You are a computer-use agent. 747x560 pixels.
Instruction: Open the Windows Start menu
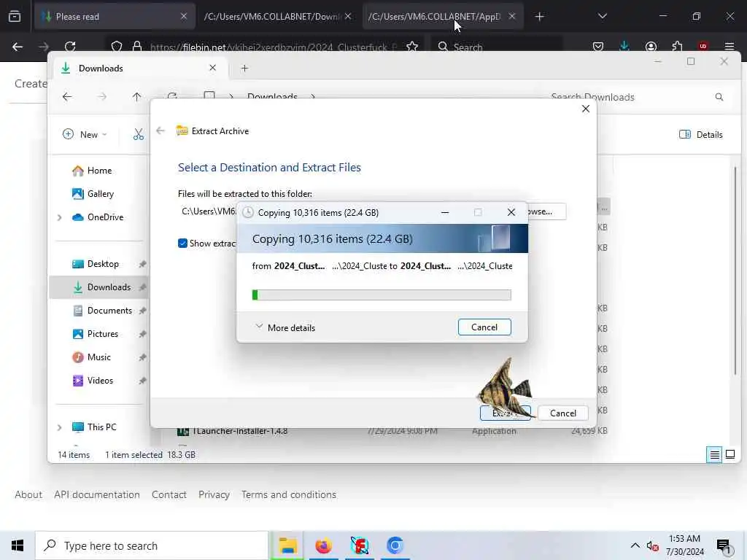[18, 545]
